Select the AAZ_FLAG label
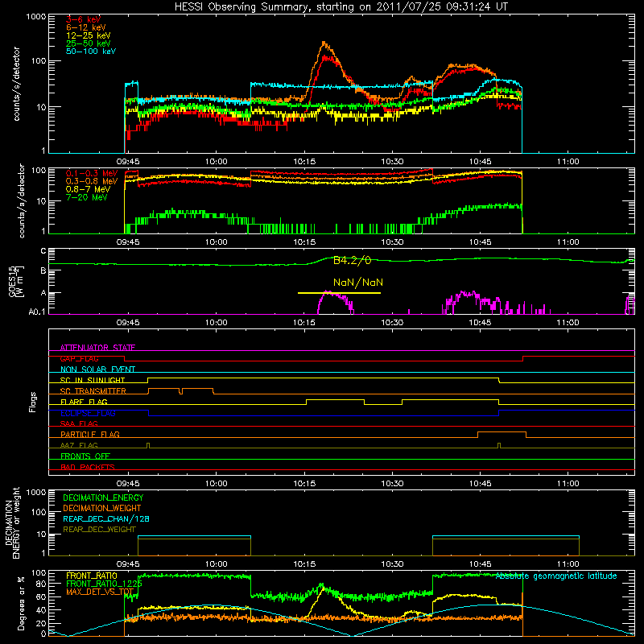This screenshot has width=644, height=644. point(79,445)
